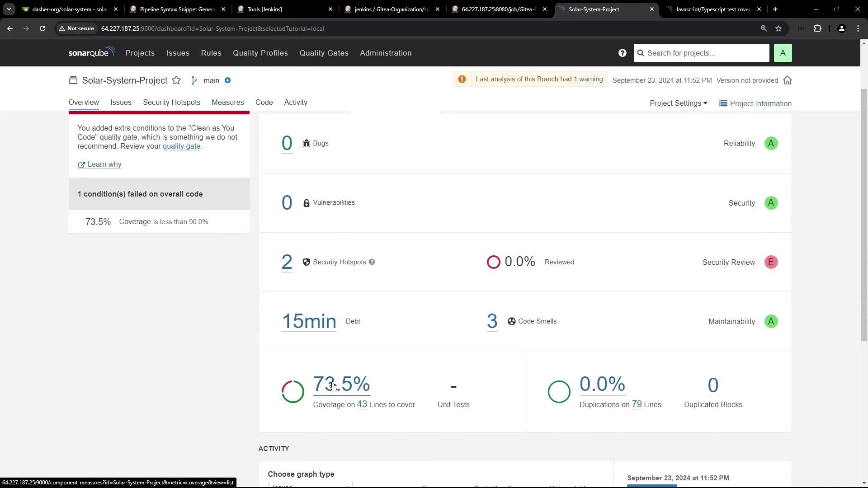Click the blue plus icon beside main branch

pos(228,80)
